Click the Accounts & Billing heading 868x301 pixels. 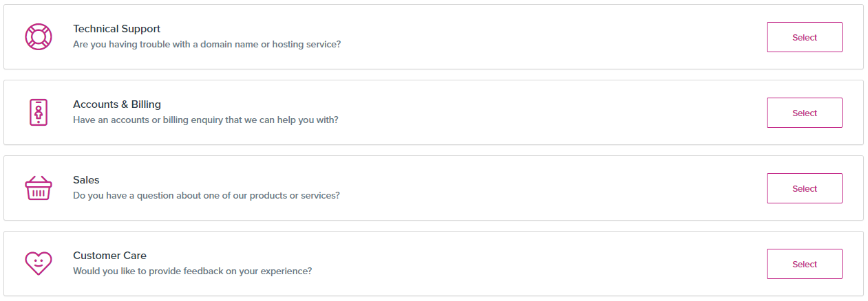pos(117,104)
